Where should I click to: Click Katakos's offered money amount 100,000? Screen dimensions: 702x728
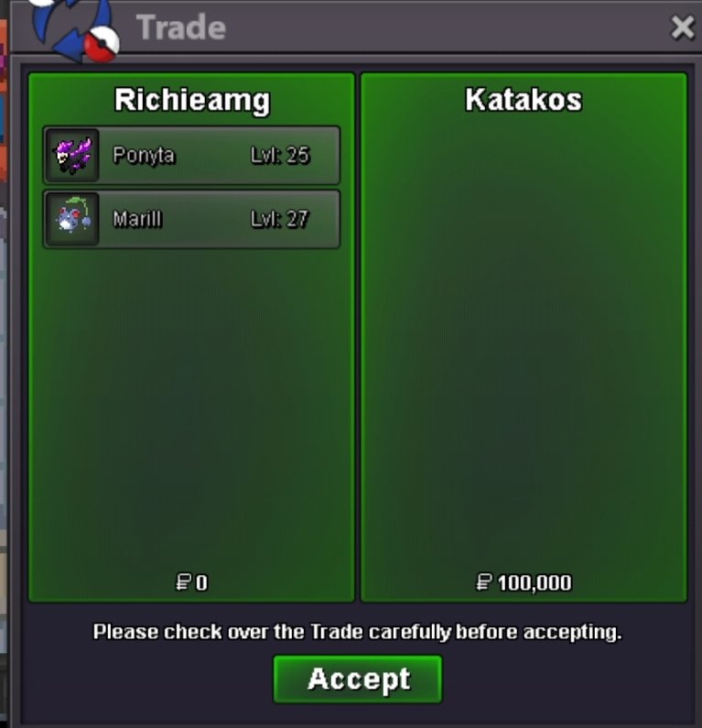[535, 583]
